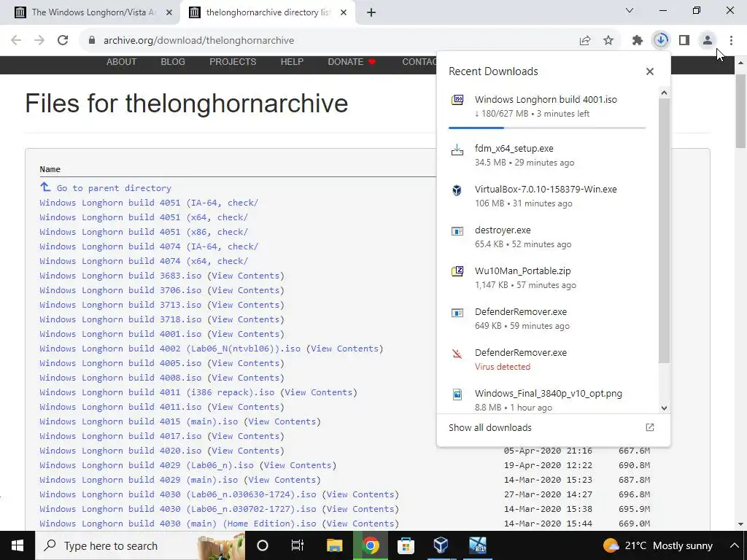Click the share page icon in address bar
The height and width of the screenshot is (560, 747).
point(585,41)
